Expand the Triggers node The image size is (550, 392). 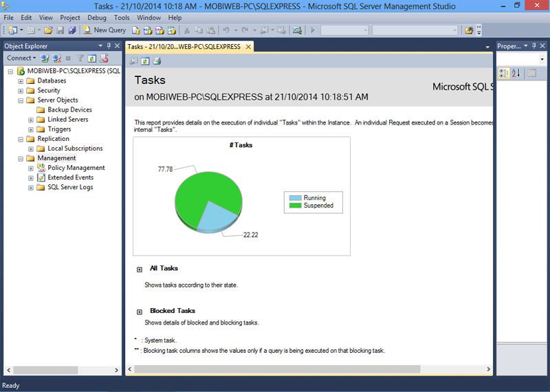click(31, 130)
